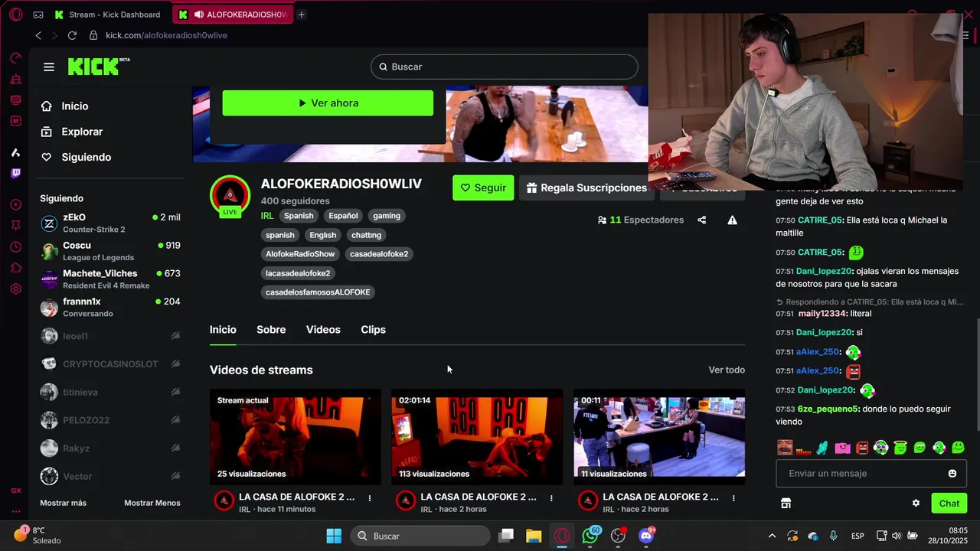Click the browser address bar URL
980x551 pixels.
pos(166,35)
